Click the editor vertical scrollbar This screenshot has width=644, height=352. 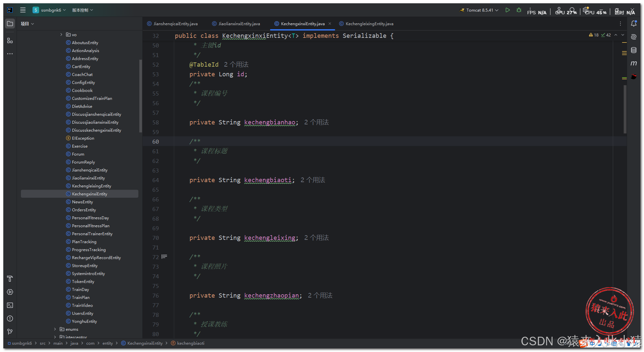point(625,109)
